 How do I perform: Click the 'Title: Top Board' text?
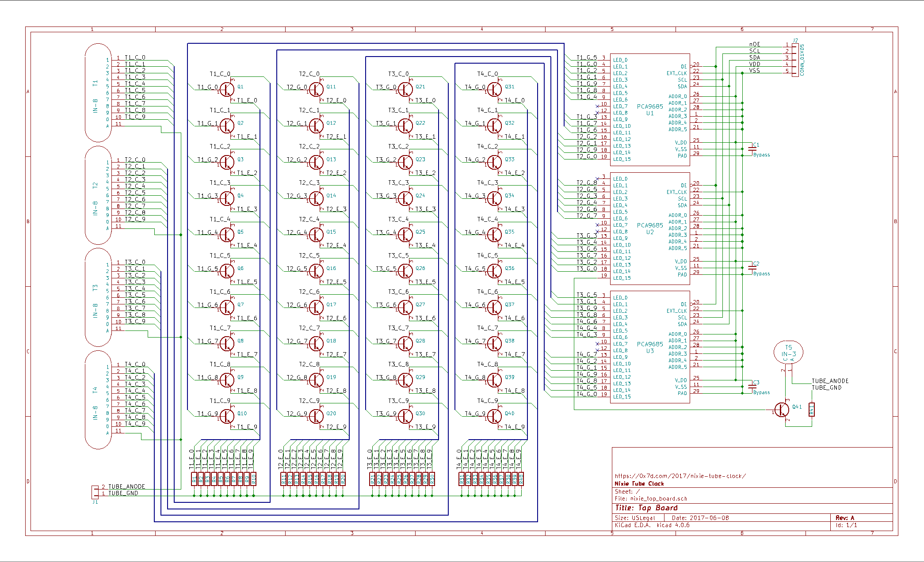646,508
